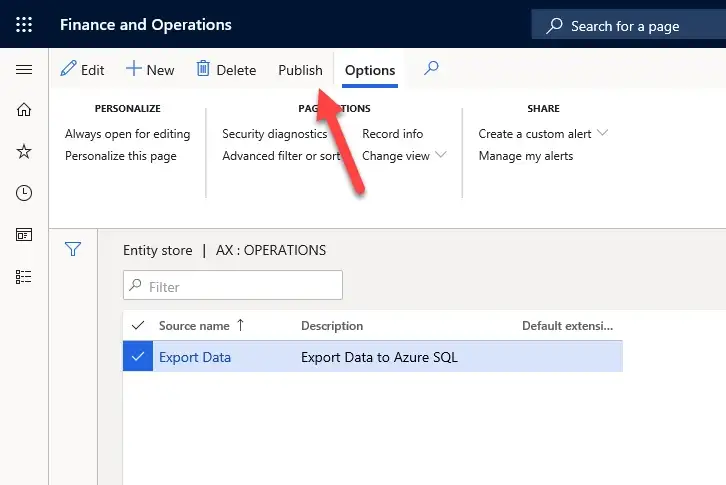
Task: Click the Description column header
Action: pos(332,326)
